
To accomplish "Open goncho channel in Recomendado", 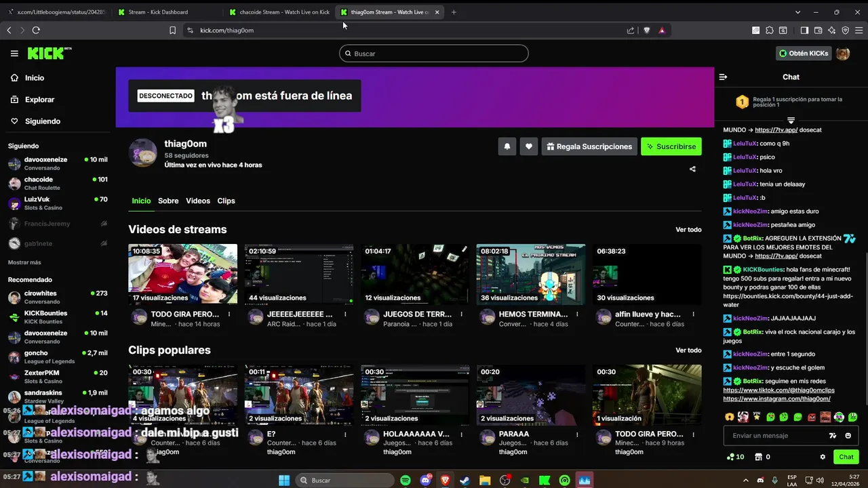I will (x=58, y=357).
